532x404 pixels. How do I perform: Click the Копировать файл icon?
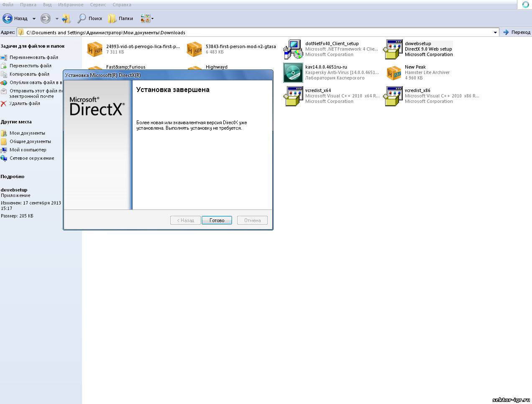[x=4, y=74]
